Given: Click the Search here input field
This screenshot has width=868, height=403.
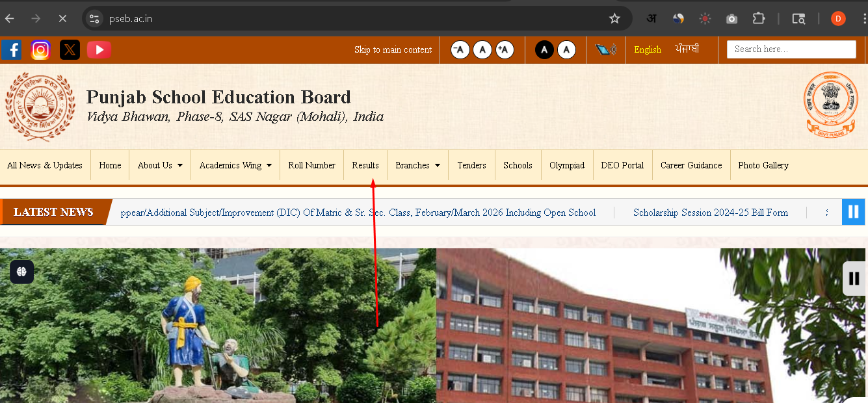Looking at the screenshot, I should (x=791, y=49).
